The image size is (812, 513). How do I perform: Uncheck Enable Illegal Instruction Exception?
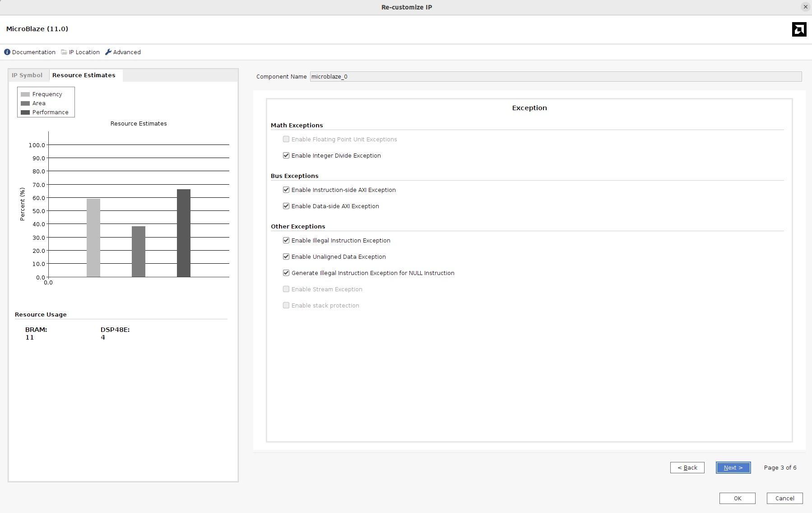point(286,240)
